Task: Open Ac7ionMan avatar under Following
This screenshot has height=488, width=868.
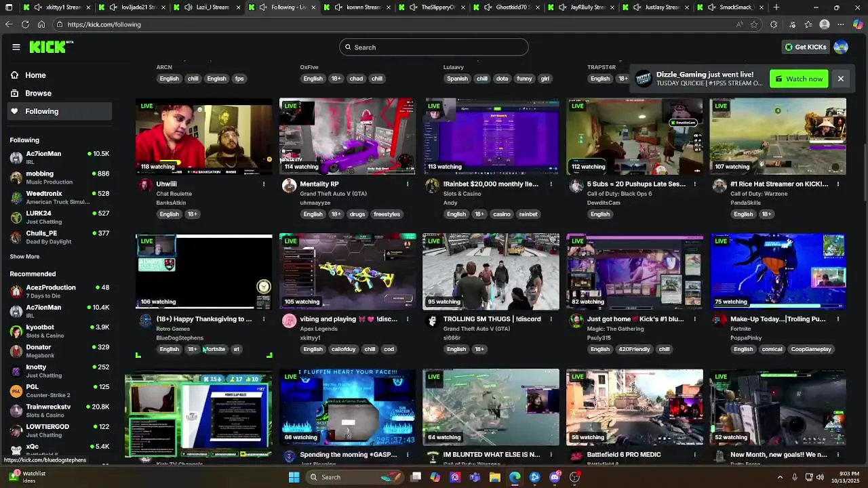Action: coord(16,158)
